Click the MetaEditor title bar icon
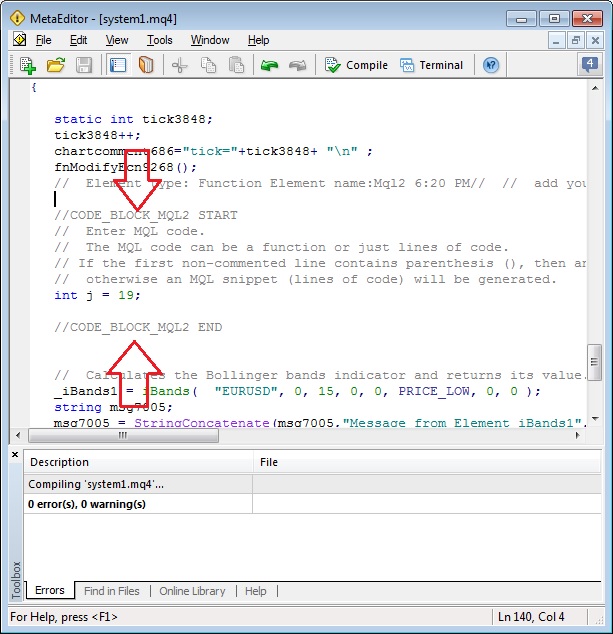 [17, 18]
